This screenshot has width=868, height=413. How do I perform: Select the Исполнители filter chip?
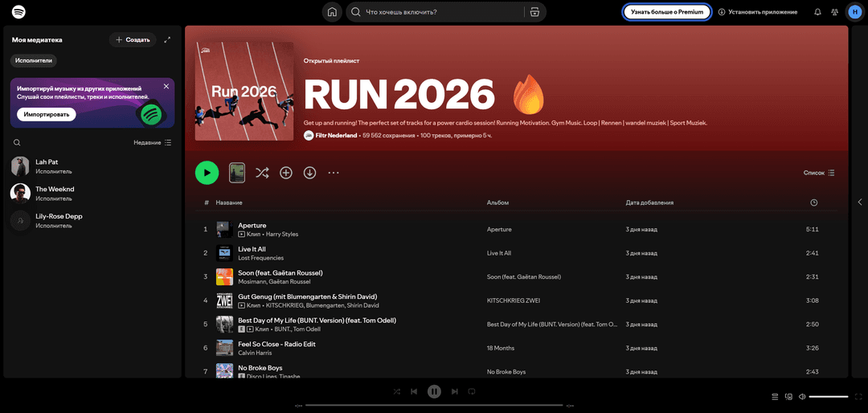pos(33,60)
